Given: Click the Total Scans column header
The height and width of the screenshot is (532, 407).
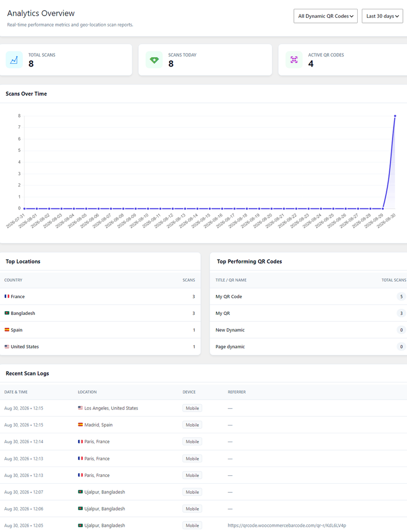Looking at the screenshot, I should click(x=394, y=280).
